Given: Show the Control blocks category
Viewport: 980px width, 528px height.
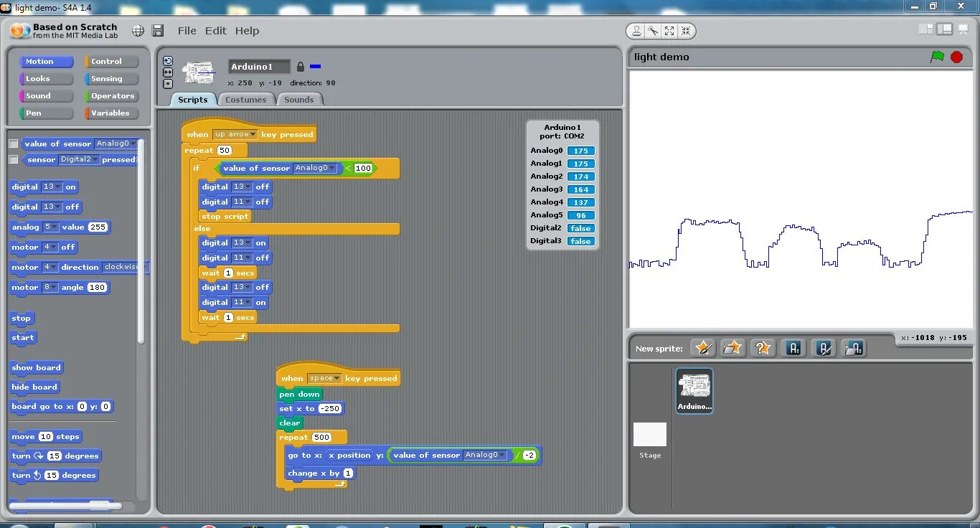Looking at the screenshot, I should point(112,62).
